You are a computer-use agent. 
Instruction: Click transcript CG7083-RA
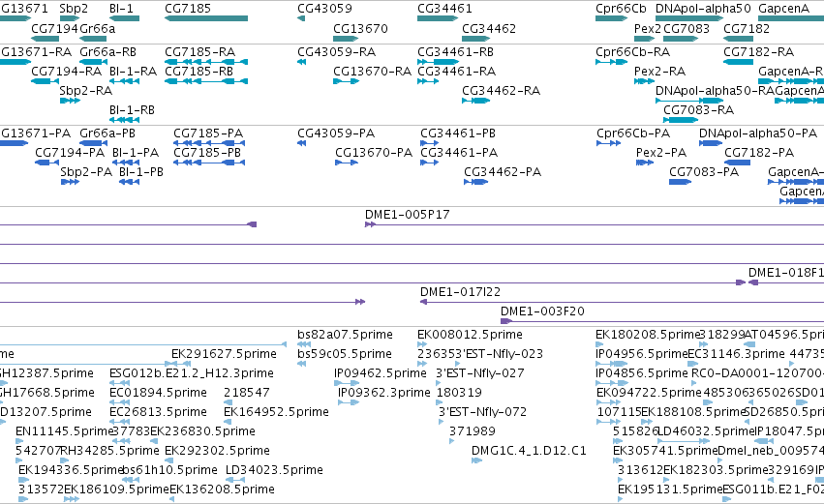698,110
